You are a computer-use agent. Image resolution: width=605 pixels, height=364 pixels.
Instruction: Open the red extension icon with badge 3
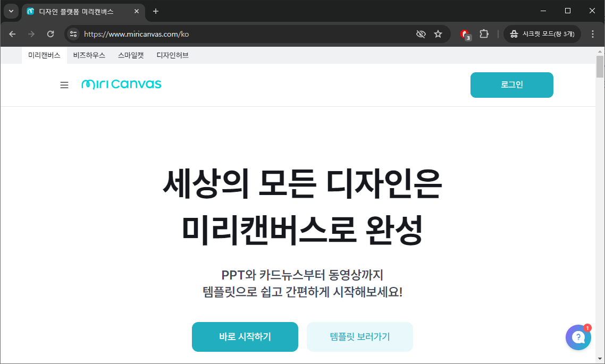465,35
